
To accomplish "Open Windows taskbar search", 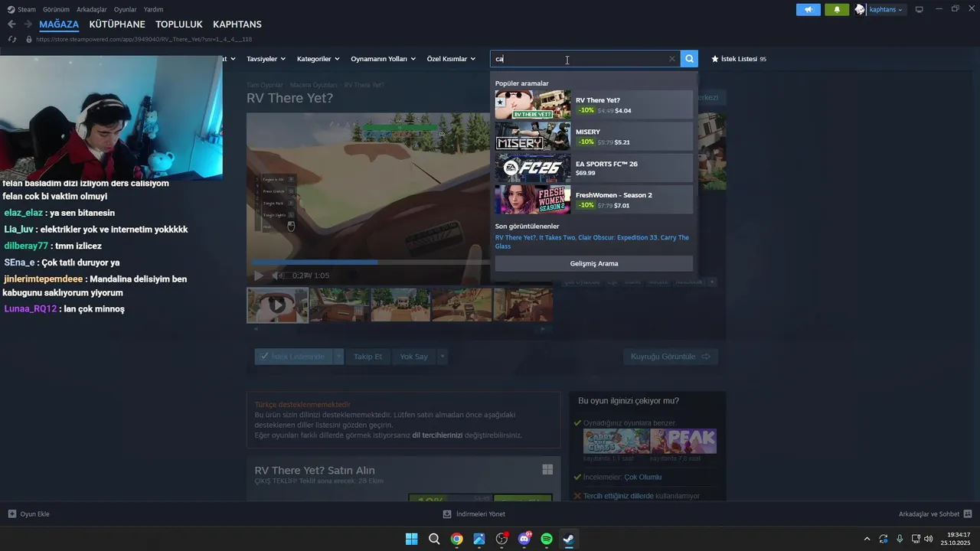I will [x=434, y=539].
